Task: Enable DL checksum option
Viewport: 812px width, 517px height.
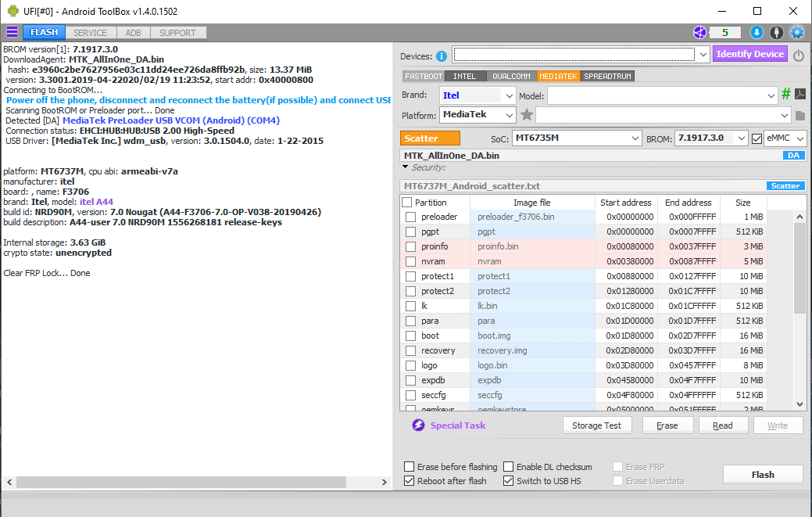Action: point(509,467)
